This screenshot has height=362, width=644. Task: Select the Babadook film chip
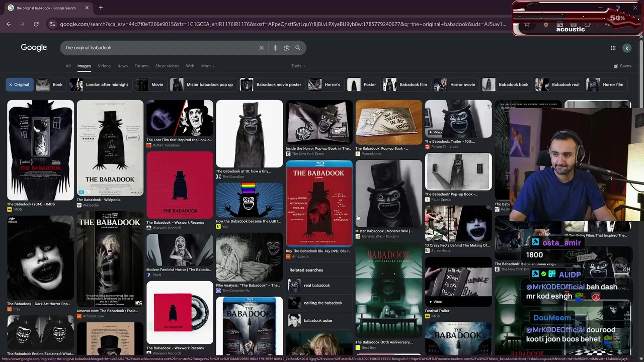[406, 84]
